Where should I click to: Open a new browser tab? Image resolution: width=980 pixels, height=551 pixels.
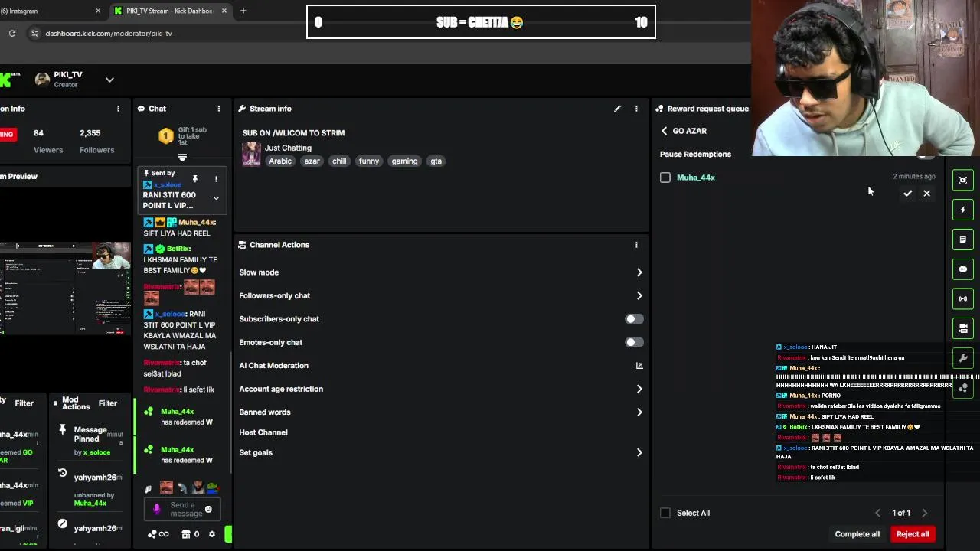click(x=243, y=11)
